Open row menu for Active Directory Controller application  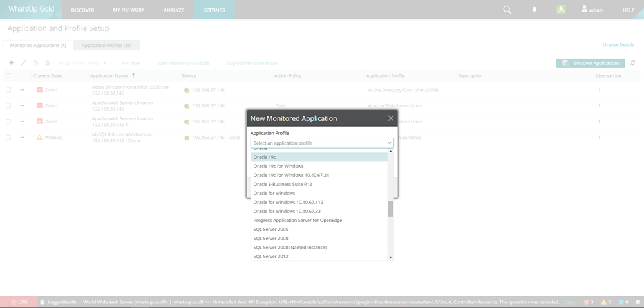pyautogui.click(x=23, y=90)
